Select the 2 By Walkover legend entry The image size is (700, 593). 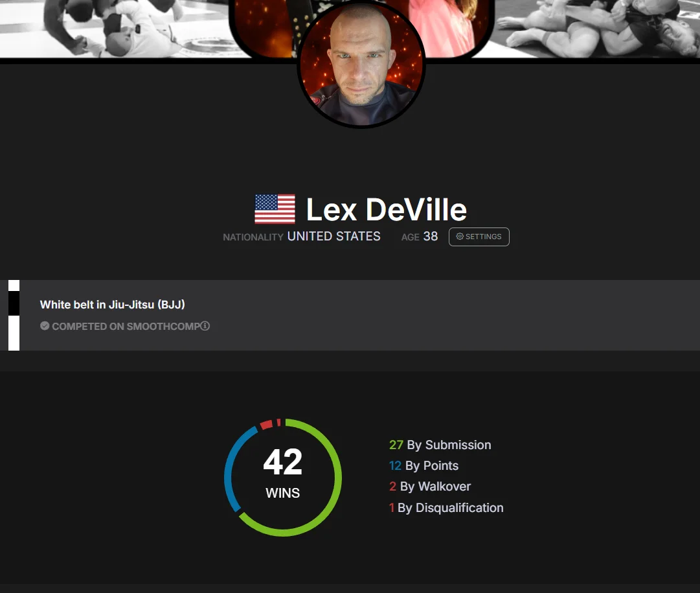[430, 486]
